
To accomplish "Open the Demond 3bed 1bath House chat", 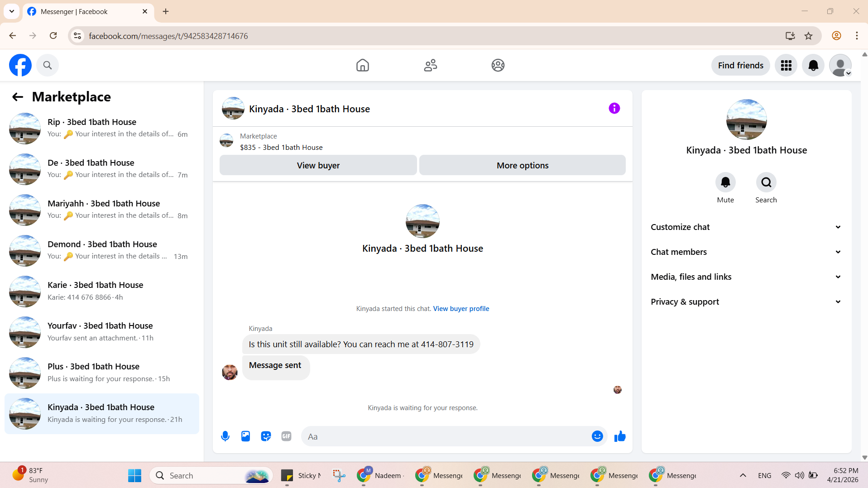I will tap(102, 251).
